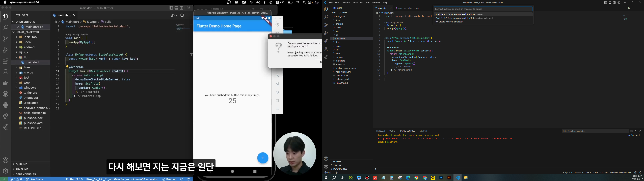644x181 pixels.
Task: Click the floating plus button in the Flutter app
Action: (263, 158)
